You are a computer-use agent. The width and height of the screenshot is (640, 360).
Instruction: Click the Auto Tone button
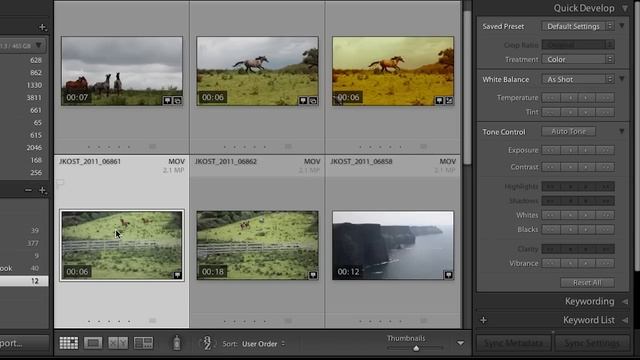tap(568, 131)
